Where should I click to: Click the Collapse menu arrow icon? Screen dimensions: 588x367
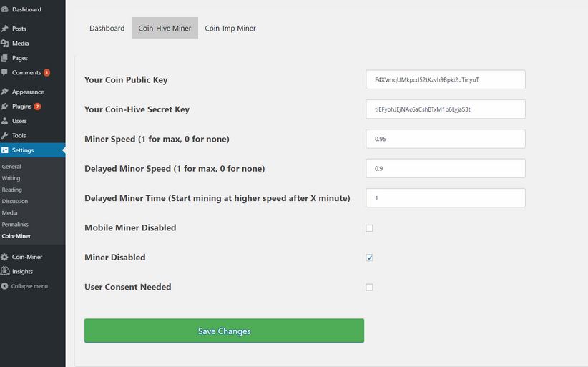coord(4,286)
